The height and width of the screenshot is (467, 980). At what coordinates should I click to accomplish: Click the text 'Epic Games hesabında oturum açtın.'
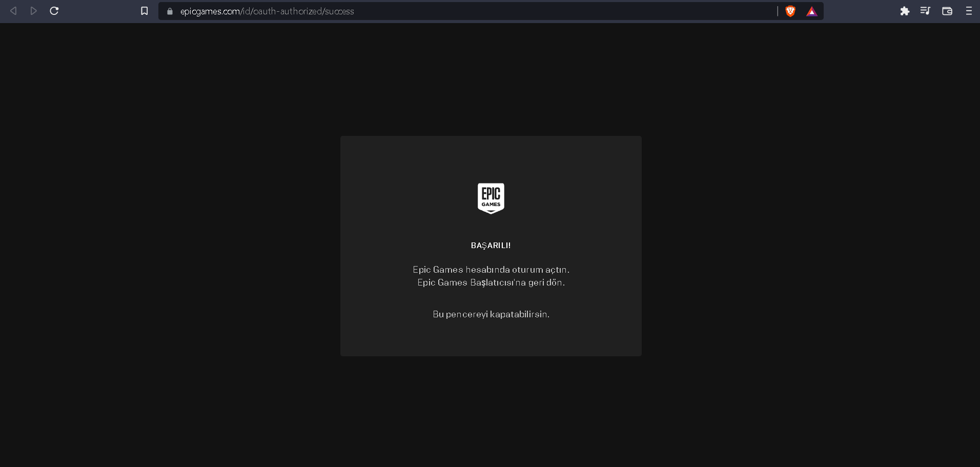click(x=491, y=270)
